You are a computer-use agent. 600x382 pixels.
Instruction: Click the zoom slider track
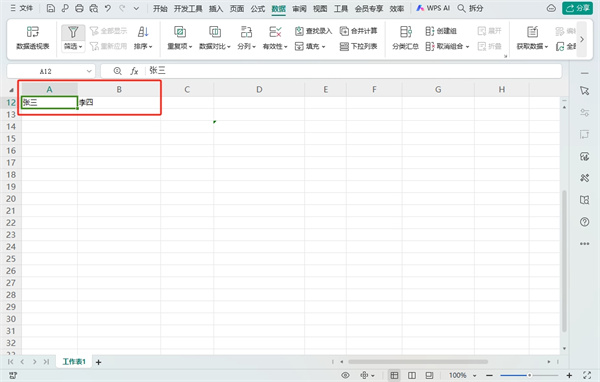[529, 375]
